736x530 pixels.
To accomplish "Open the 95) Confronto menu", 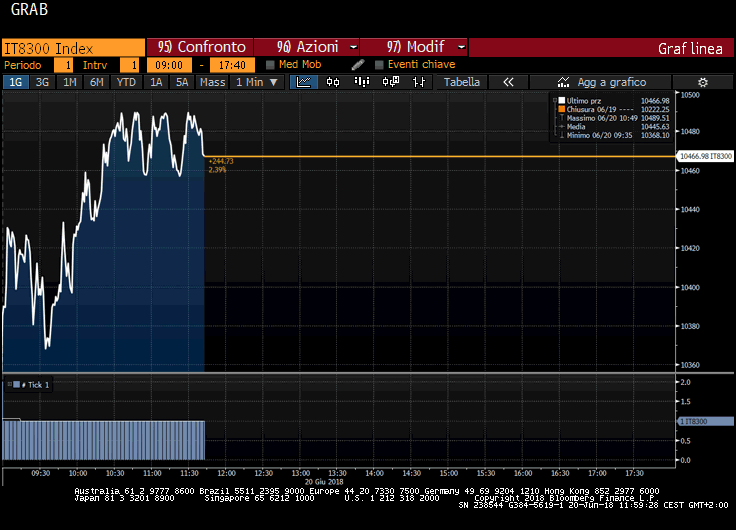I will 202,47.
